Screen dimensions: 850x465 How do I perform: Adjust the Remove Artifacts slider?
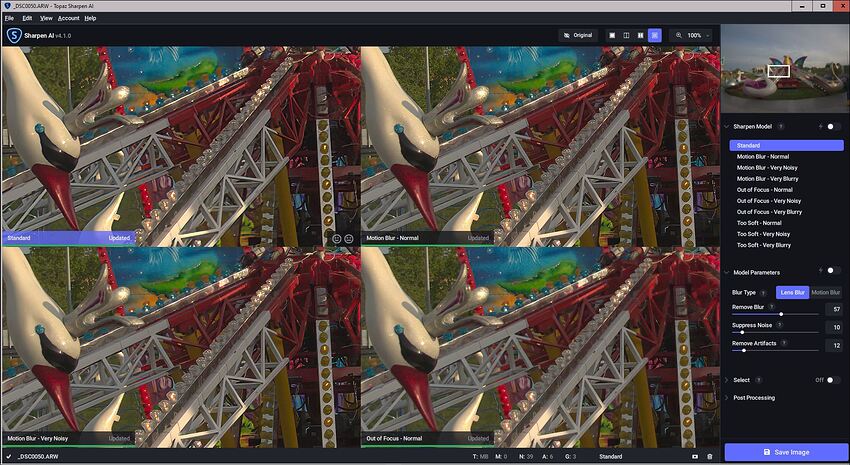tap(775, 351)
